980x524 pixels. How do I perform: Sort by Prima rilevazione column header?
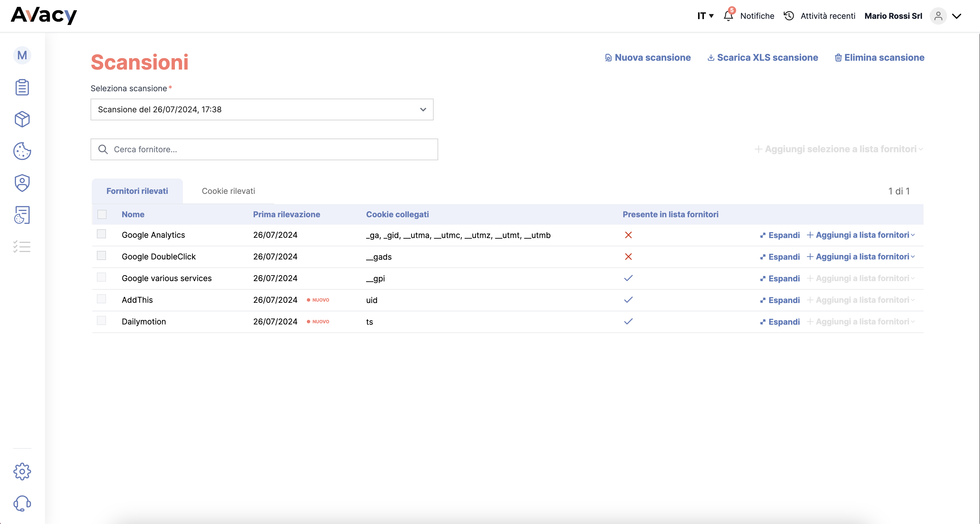point(287,214)
